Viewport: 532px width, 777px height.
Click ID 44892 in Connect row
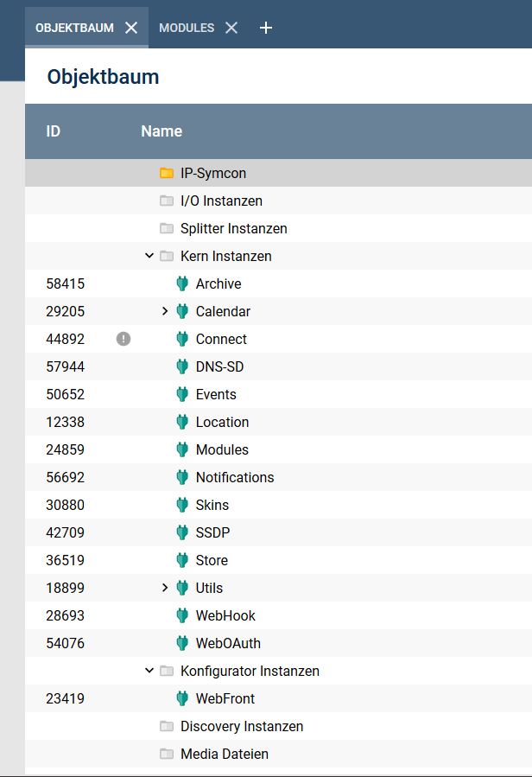(65, 340)
